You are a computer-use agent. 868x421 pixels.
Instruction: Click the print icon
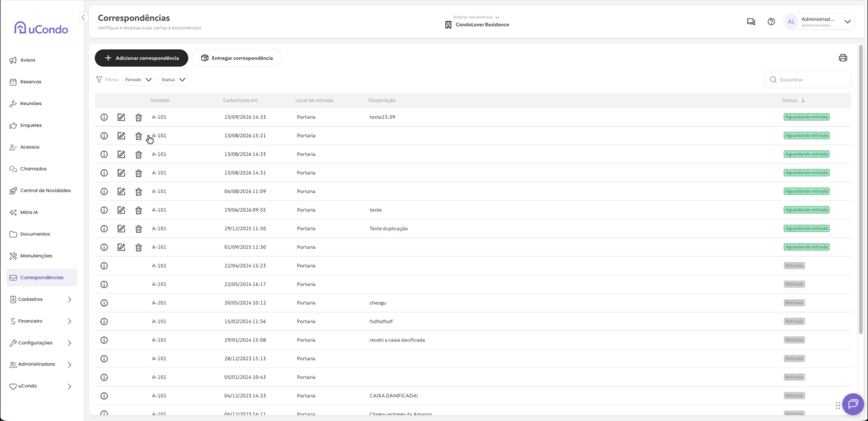pos(843,58)
